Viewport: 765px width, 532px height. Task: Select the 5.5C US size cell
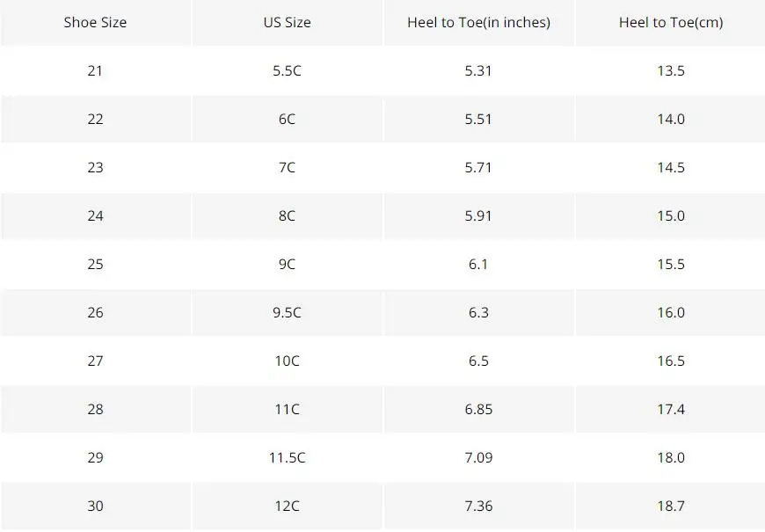pyautogui.click(x=287, y=70)
